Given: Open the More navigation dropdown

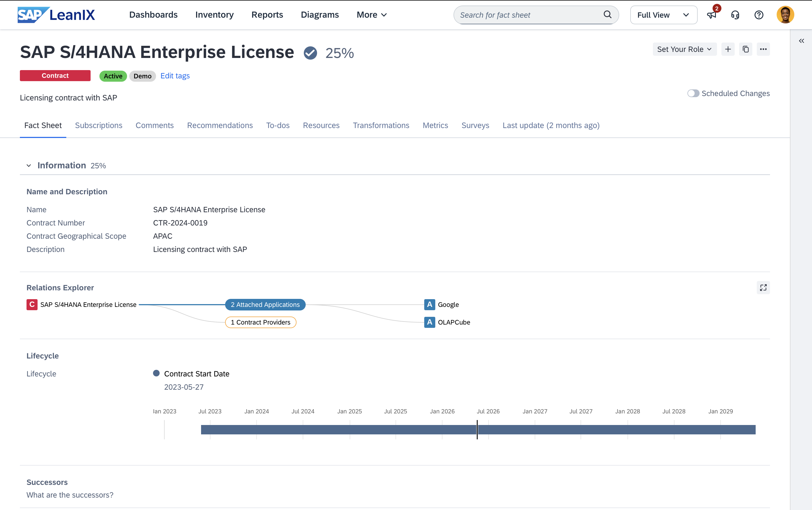Looking at the screenshot, I should [371, 15].
